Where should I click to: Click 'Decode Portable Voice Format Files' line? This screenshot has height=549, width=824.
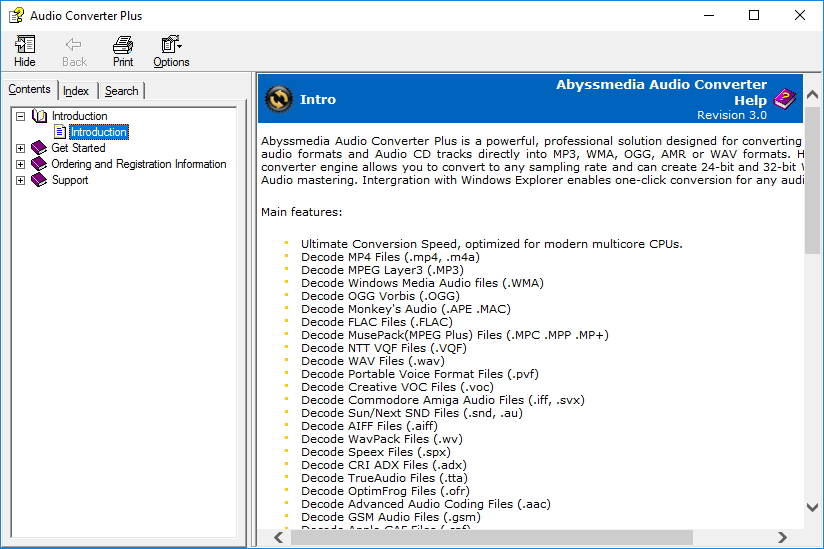click(x=420, y=374)
